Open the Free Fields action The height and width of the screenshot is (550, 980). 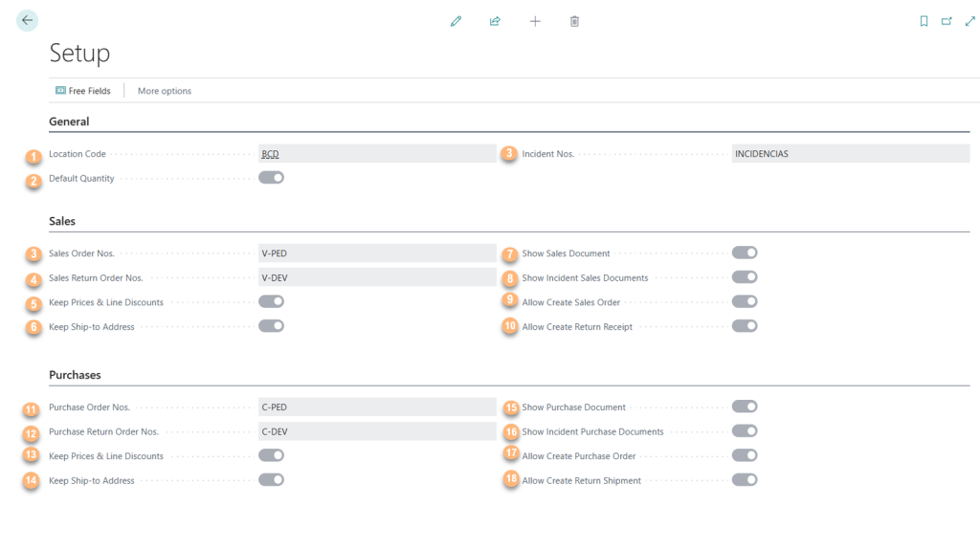[x=83, y=91]
